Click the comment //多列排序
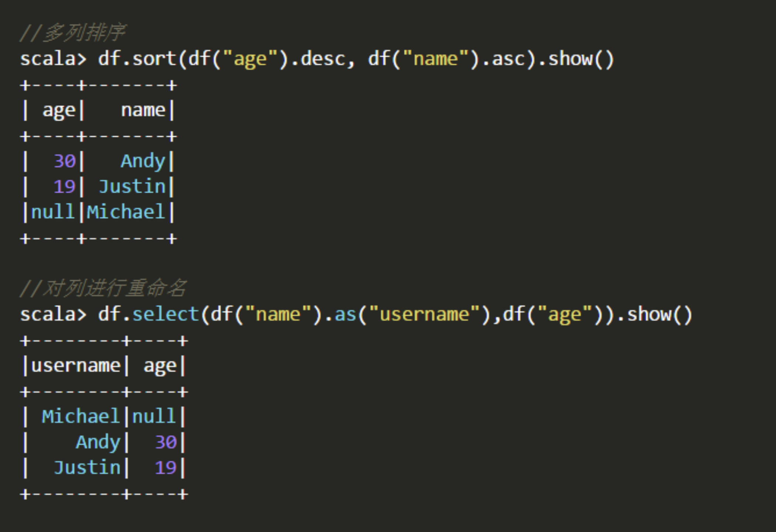This screenshot has width=776, height=532. click(x=72, y=33)
